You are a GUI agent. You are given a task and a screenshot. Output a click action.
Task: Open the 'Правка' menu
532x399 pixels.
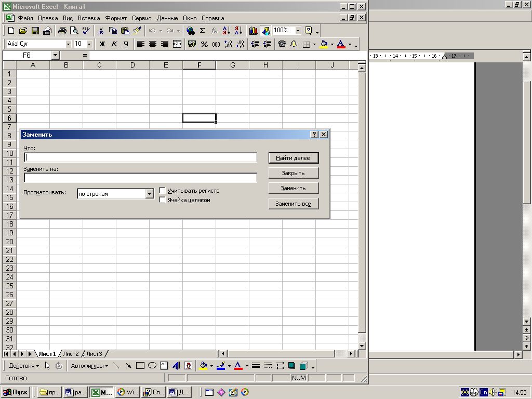pos(48,18)
